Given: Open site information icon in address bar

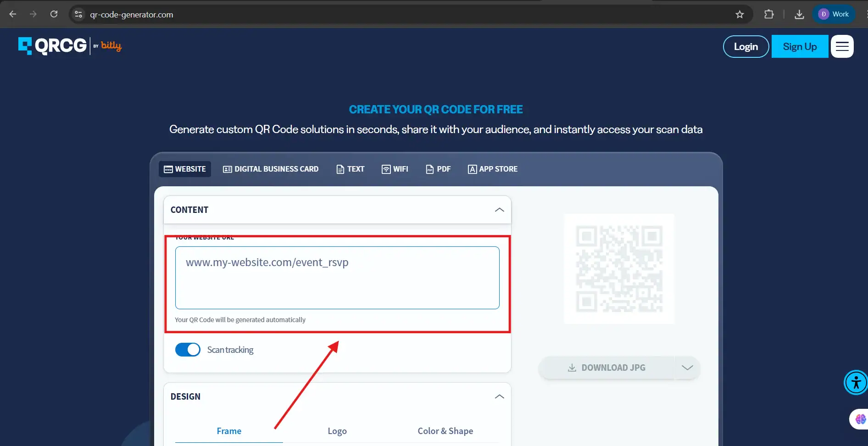Looking at the screenshot, I should (78, 14).
